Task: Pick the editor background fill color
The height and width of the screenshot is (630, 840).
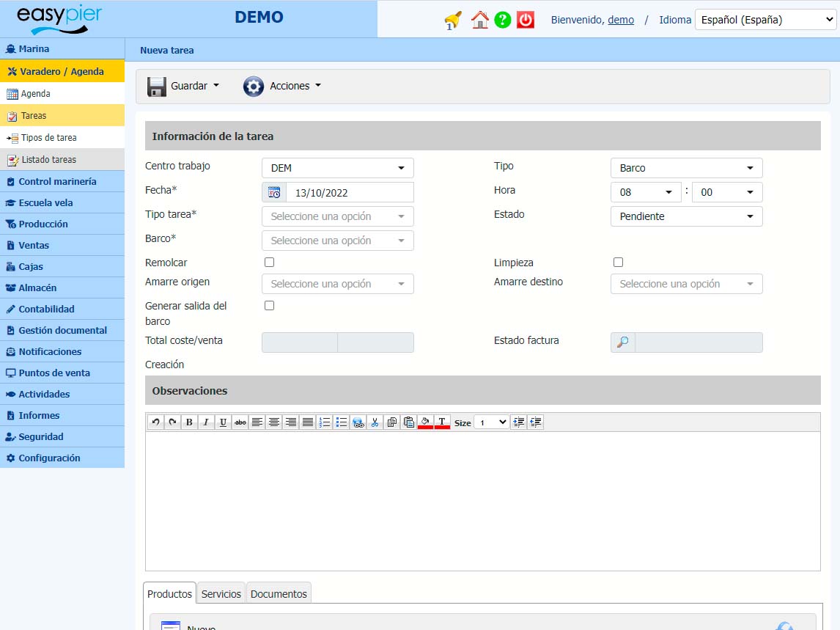Action: pos(425,422)
